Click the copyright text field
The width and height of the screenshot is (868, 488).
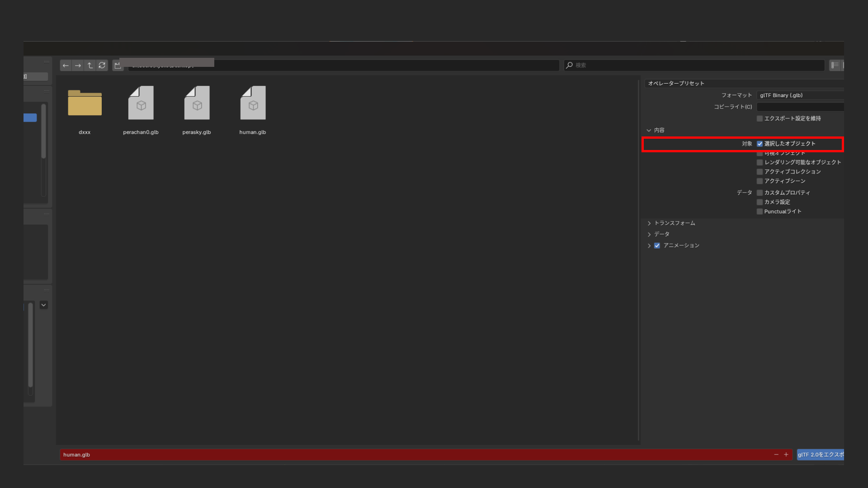(800, 107)
